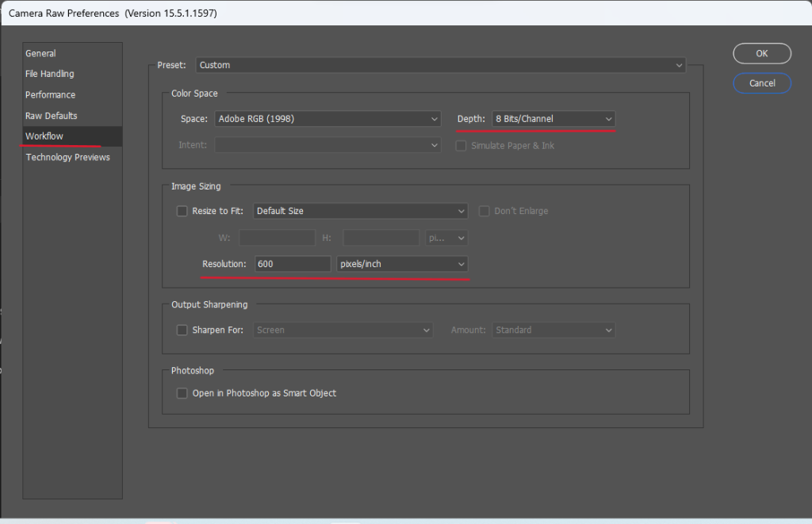Open Raw Defaults settings
The width and height of the screenshot is (812, 524).
(51, 116)
